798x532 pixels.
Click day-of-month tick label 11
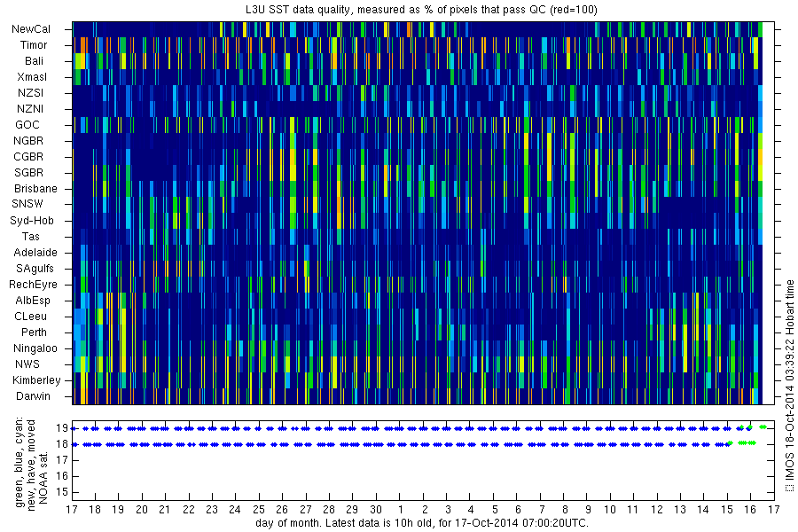tap(632, 510)
